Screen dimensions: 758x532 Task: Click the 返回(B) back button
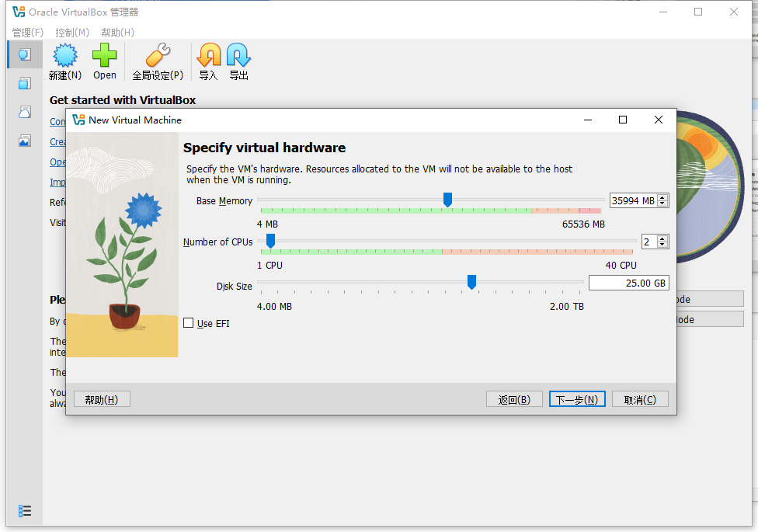(x=514, y=399)
